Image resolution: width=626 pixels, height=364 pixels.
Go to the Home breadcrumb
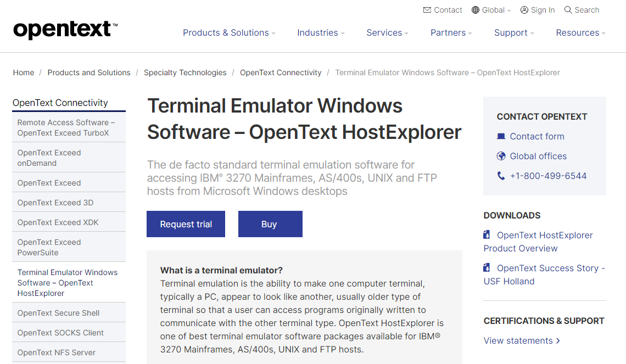tap(24, 72)
